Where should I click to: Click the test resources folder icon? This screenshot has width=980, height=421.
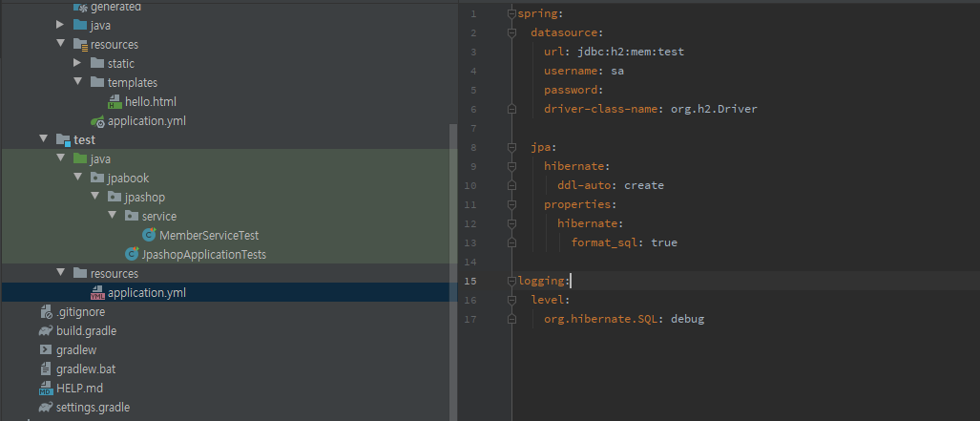80,273
